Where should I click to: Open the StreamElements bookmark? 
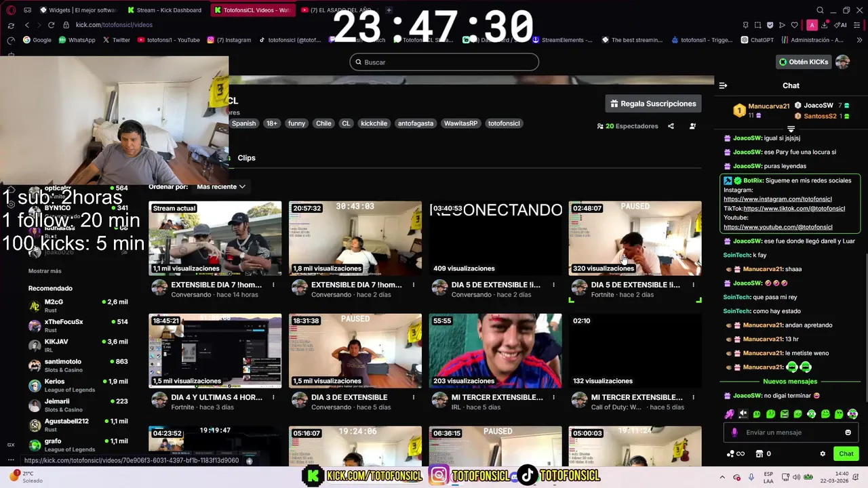(x=562, y=40)
